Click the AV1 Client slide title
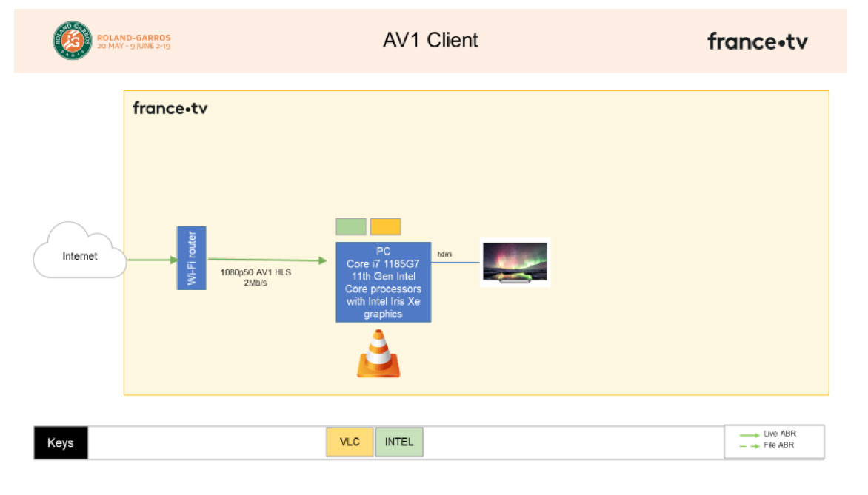This screenshot has width=868, height=495. point(430,40)
